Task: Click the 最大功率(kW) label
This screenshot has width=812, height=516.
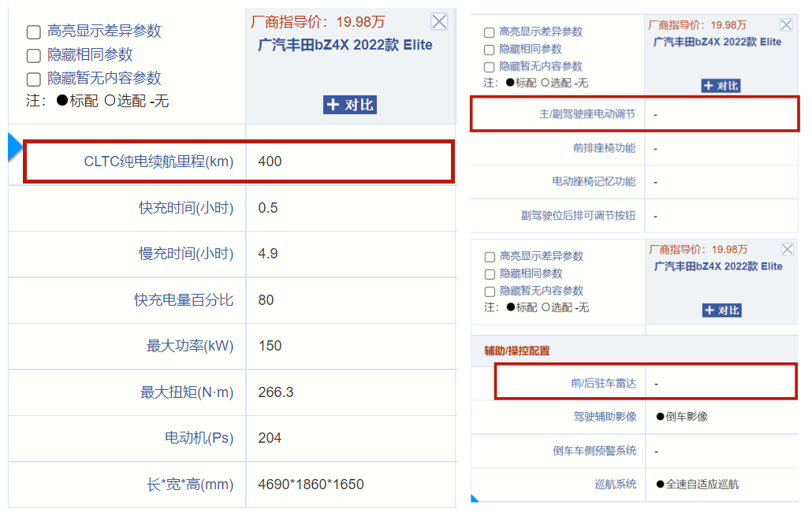Action: tap(190, 346)
